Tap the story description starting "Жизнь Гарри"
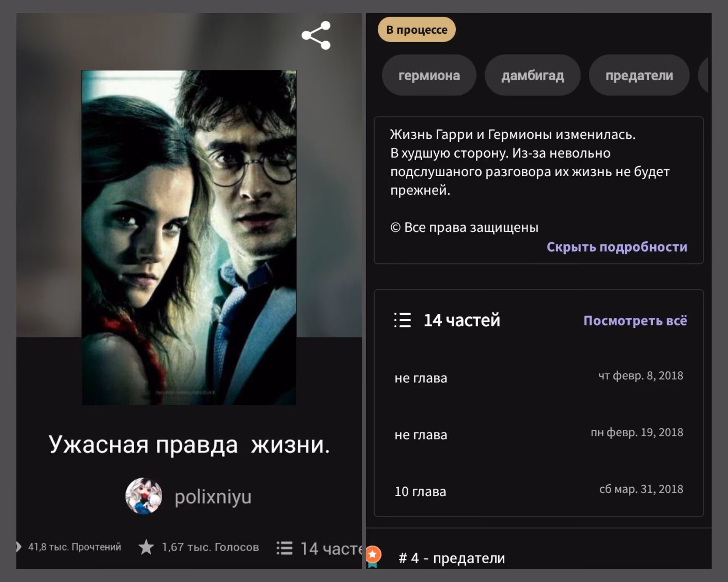Viewport: 728px width, 582px height. click(x=530, y=162)
